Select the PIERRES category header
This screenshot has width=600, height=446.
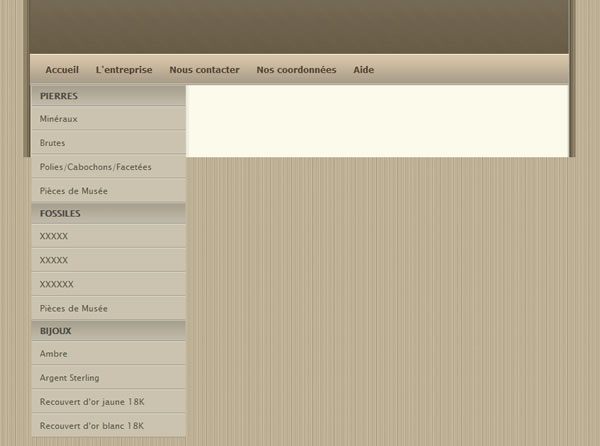point(109,96)
